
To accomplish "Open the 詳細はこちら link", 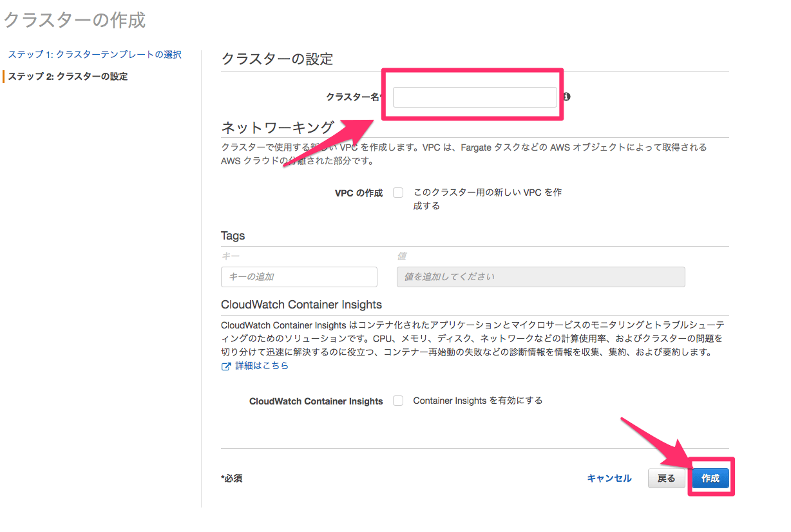I will [x=262, y=366].
